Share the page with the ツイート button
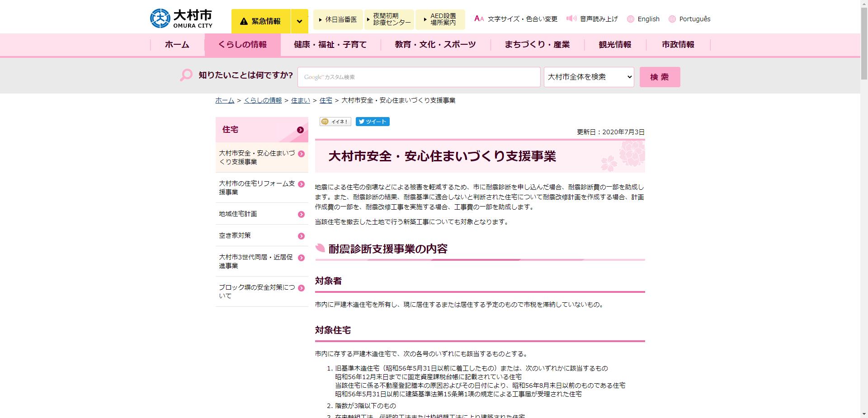The image size is (868, 418). 373,121
